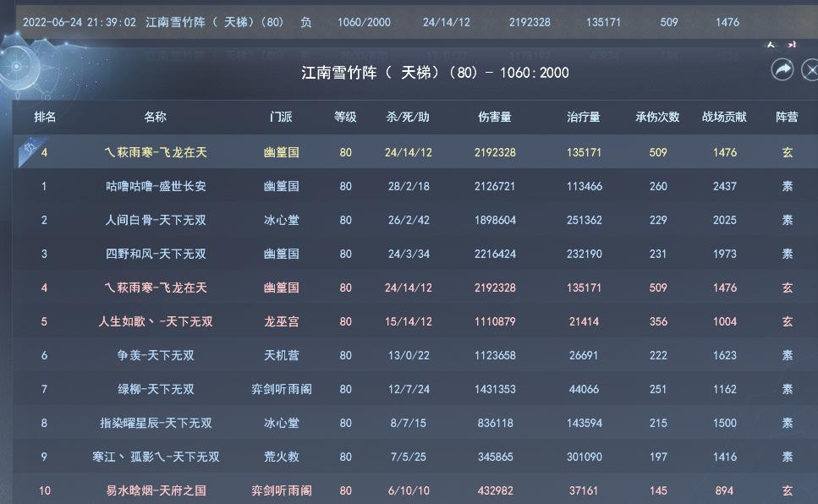Sort by 等级 column header

(x=345, y=117)
